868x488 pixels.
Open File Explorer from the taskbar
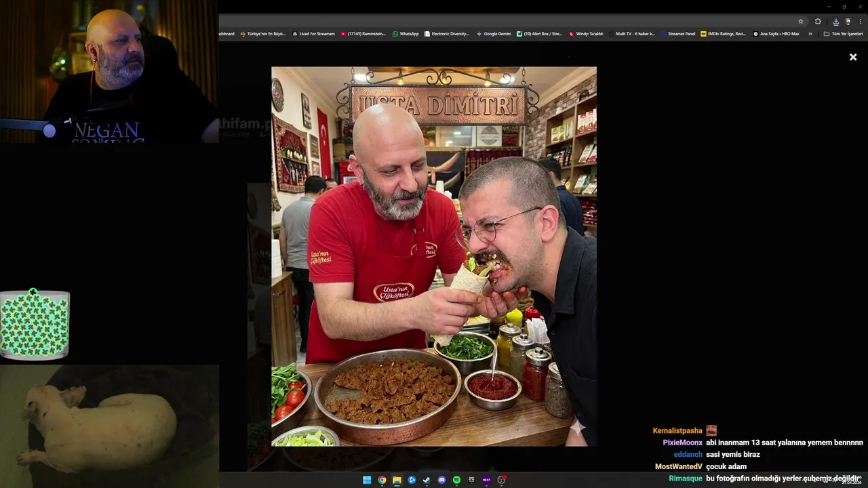pyautogui.click(x=397, y=480)
